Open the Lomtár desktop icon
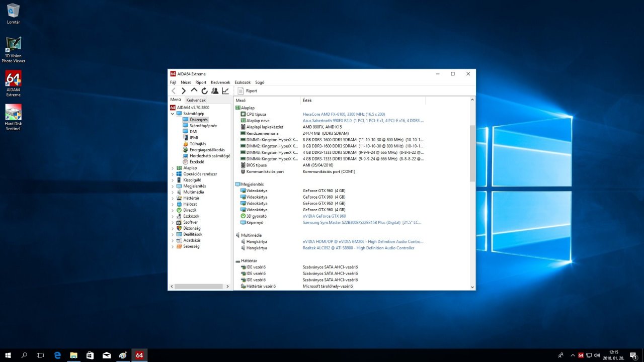Screen dimensions: 644x362 click(x=14, y=14)
